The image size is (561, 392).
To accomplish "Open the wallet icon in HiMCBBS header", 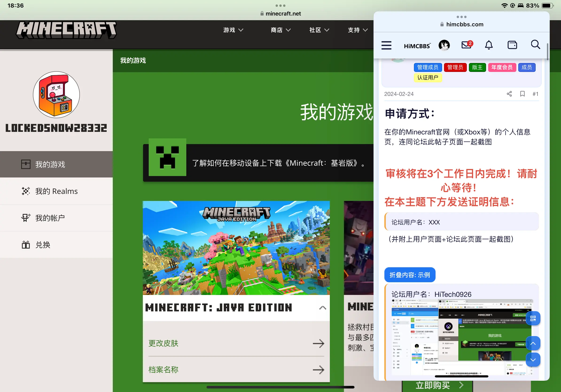I will 512,45.
